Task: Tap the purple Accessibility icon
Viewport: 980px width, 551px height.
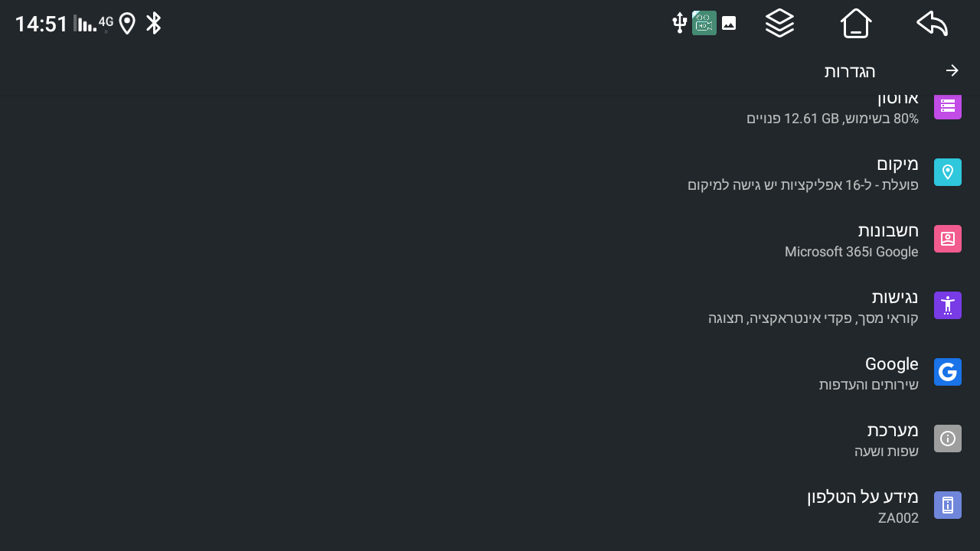Action: point(947,305)
